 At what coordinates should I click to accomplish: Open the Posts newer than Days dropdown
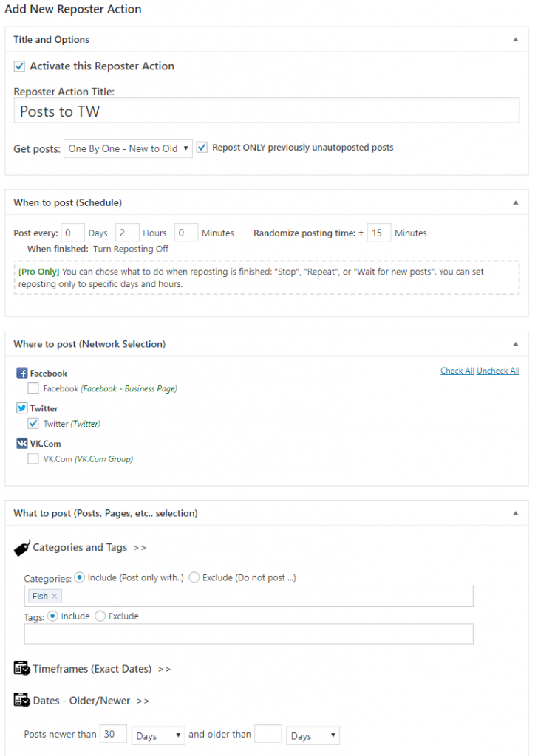tap(158, 736)
